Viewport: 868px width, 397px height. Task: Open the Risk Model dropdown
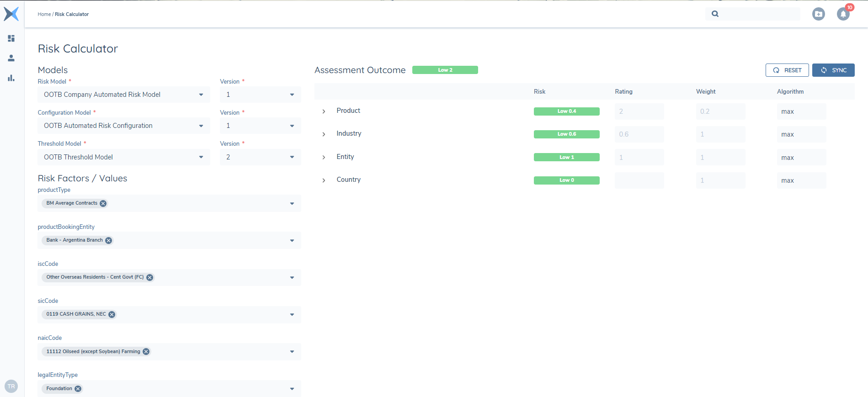(x=123, y=95)
